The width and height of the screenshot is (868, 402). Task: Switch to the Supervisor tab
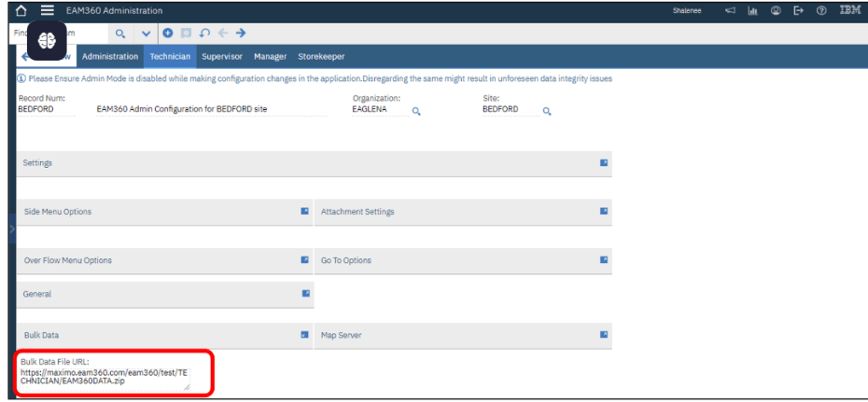(222, 56)
